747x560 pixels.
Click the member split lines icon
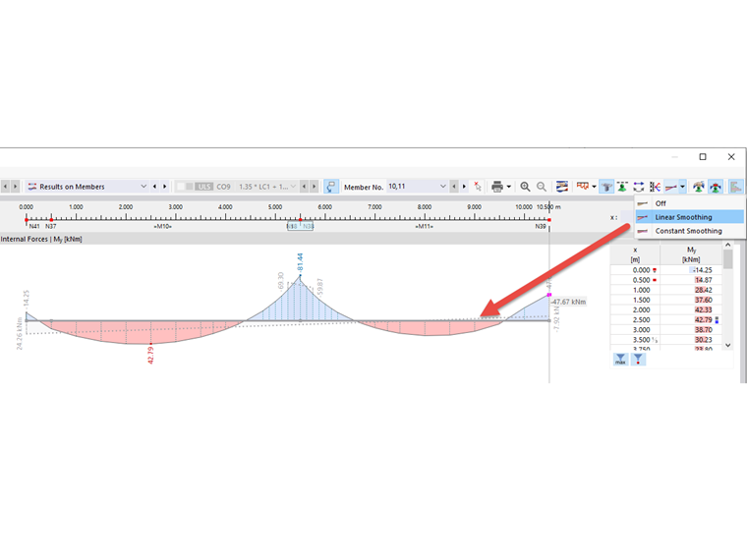point(655,187)
